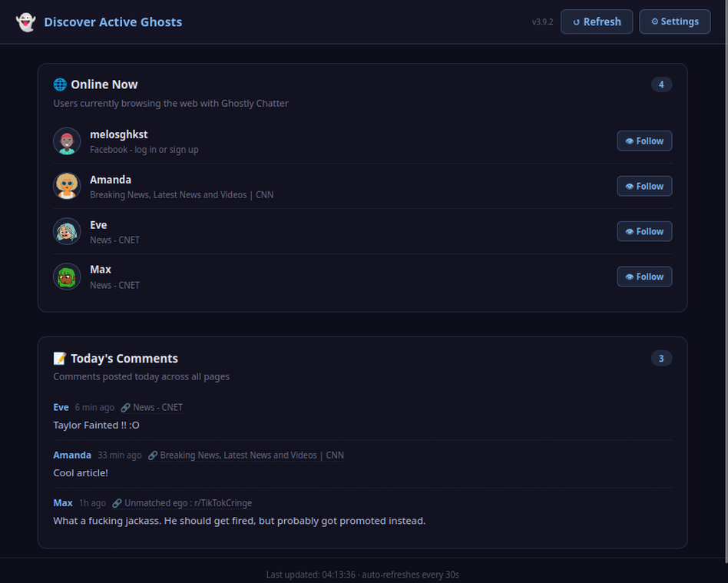Open the CNN link in Amanda's comment

coord(246,455)
